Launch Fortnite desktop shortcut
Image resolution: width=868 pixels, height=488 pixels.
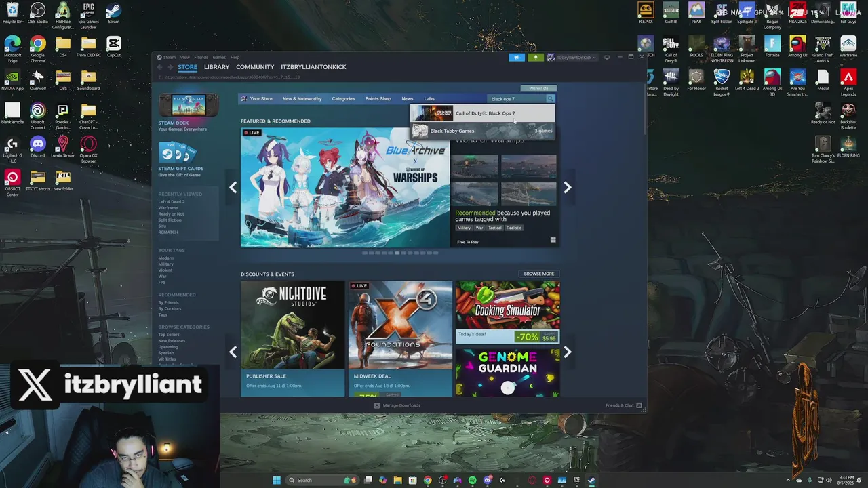772,46
